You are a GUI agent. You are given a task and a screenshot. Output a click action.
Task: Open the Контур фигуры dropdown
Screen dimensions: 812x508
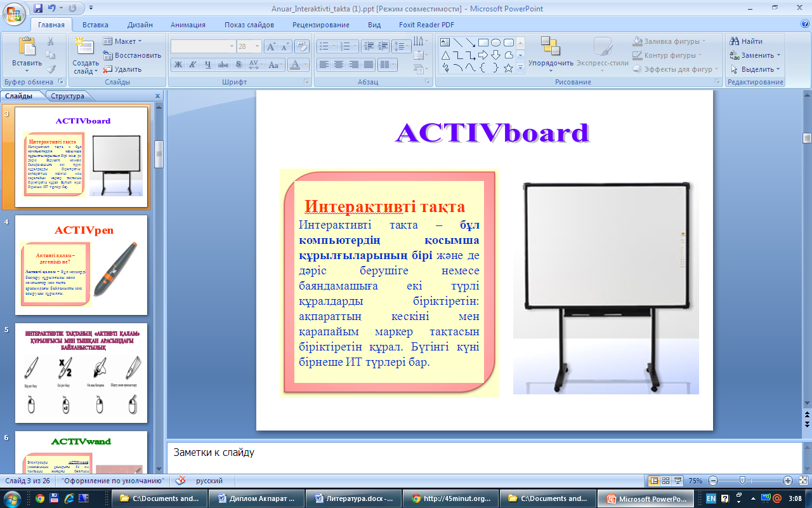pos(668,55)
